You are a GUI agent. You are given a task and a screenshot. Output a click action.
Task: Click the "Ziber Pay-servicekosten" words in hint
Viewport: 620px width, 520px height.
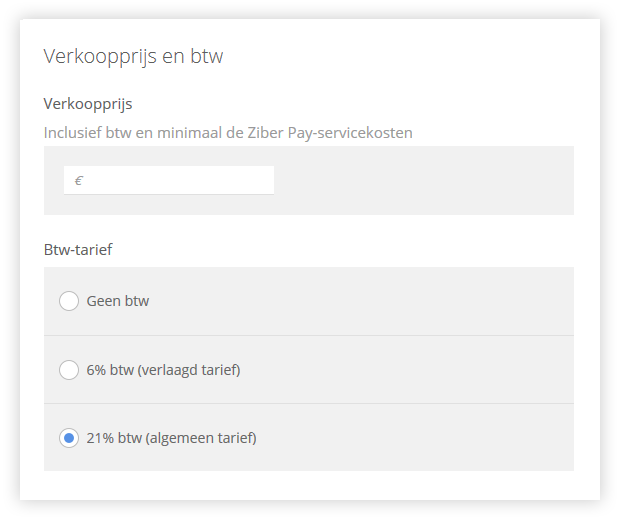point(330,133)
